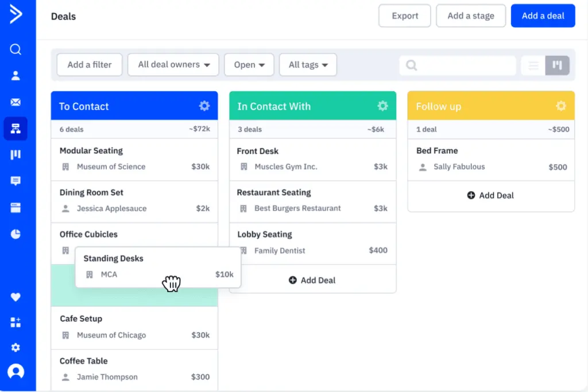Image resolution: width=588 pixels, height=392 pixels.
Task: Open Automations hierarchy icon in sidebar
Action: [x=16, y=129]
